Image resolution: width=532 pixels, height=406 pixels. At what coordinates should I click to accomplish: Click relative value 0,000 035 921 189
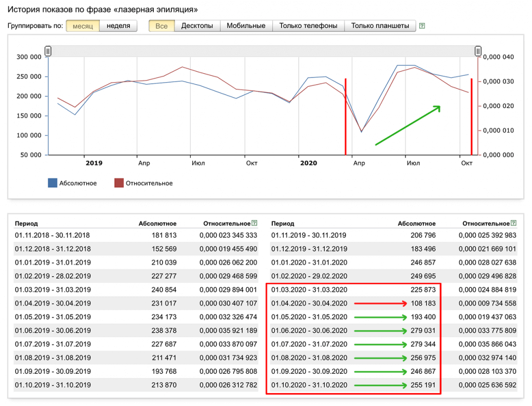click(x=228, y=330)
